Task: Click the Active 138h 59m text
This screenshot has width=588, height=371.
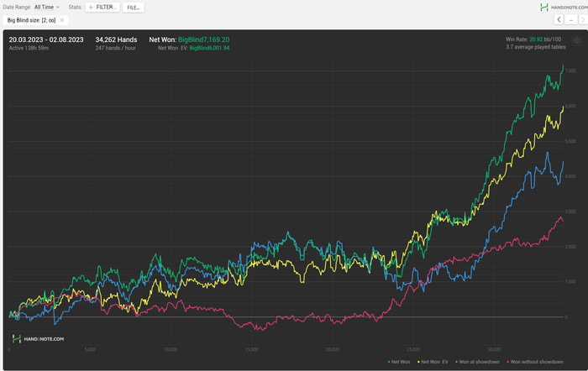Action: pyautogui.click(x=29, y=48)
